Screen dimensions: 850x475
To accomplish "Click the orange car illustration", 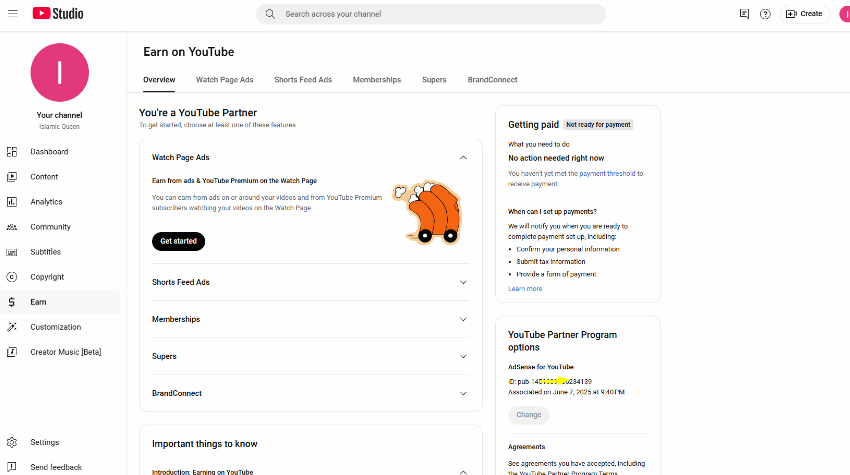I will (x=428, y=213).
